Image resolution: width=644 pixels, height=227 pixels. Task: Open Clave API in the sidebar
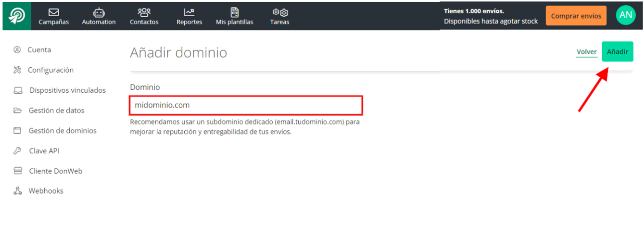coord(44,151)
